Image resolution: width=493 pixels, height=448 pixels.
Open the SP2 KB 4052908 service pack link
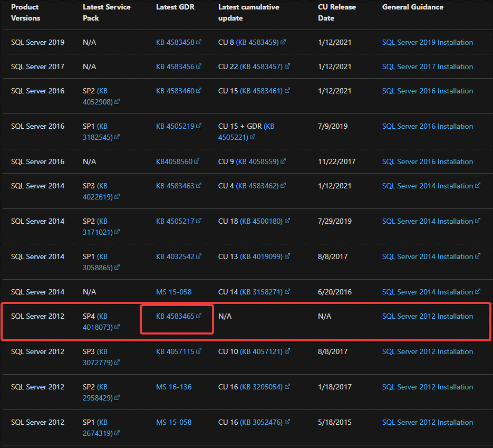[98, 96]
